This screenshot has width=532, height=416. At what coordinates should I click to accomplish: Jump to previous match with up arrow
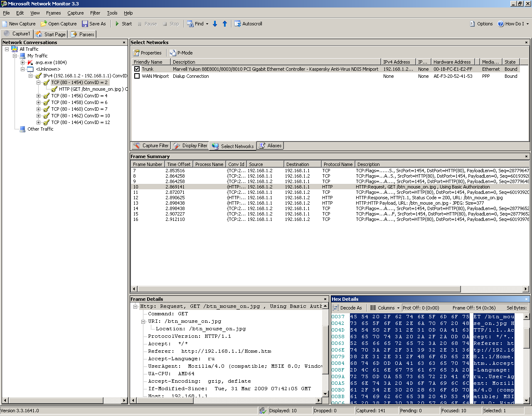point(225,24)
